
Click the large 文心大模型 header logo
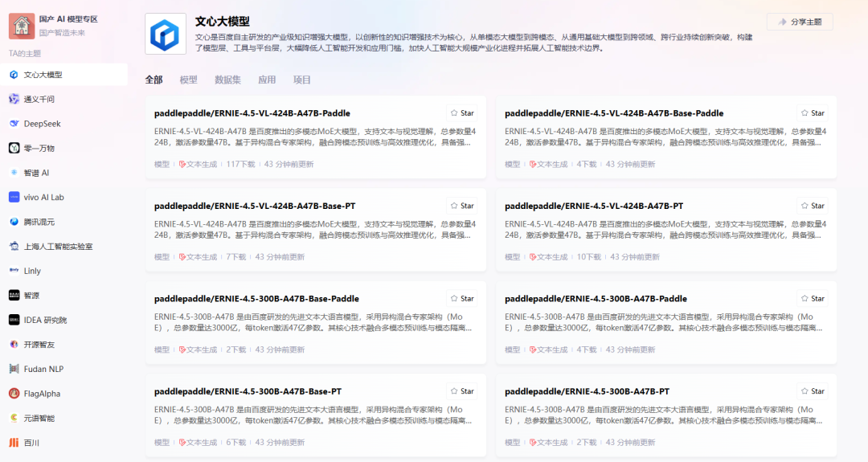pyautogui.click(x=166, y=35)
